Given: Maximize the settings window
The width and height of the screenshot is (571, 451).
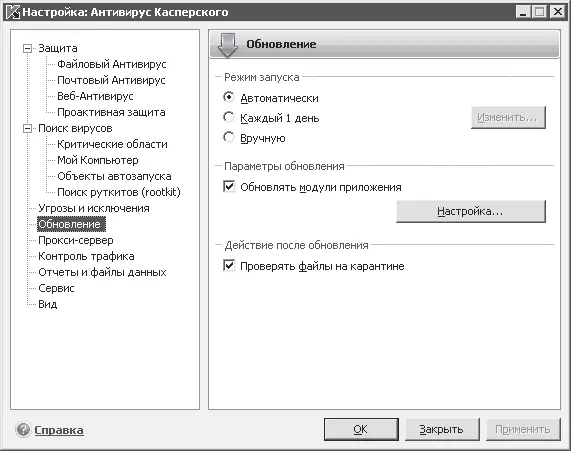Looking at the screenshot, I should point(540,12).
